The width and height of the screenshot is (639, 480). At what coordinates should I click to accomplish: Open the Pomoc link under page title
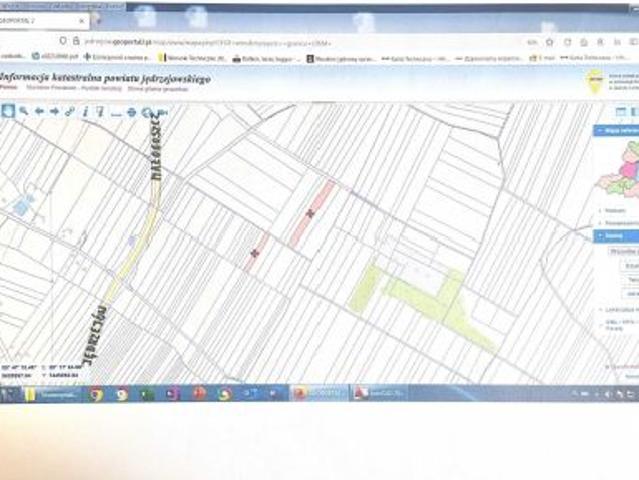pyautogui.click(x=8, y=87)
